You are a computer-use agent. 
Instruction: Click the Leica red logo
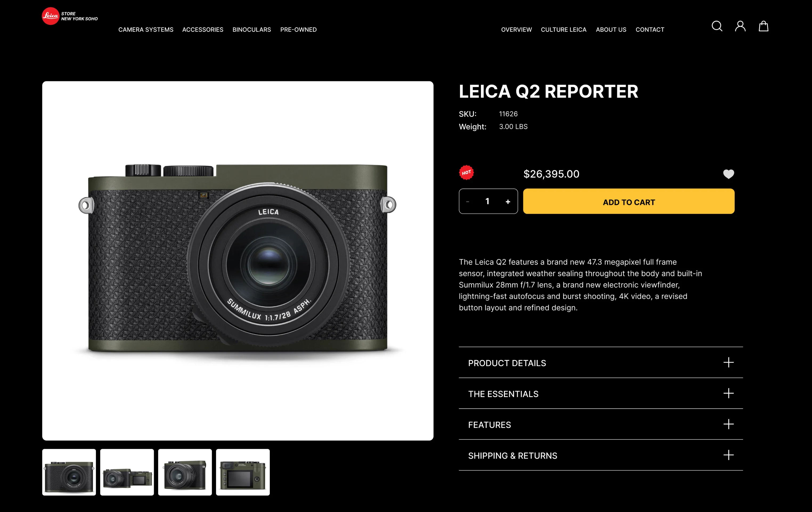tap(51, 16)
